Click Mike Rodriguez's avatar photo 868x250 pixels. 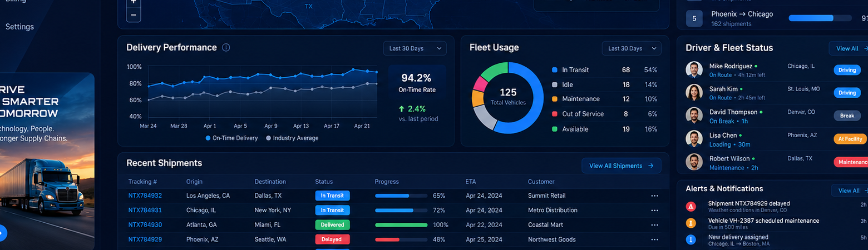[x=694, y=69]
